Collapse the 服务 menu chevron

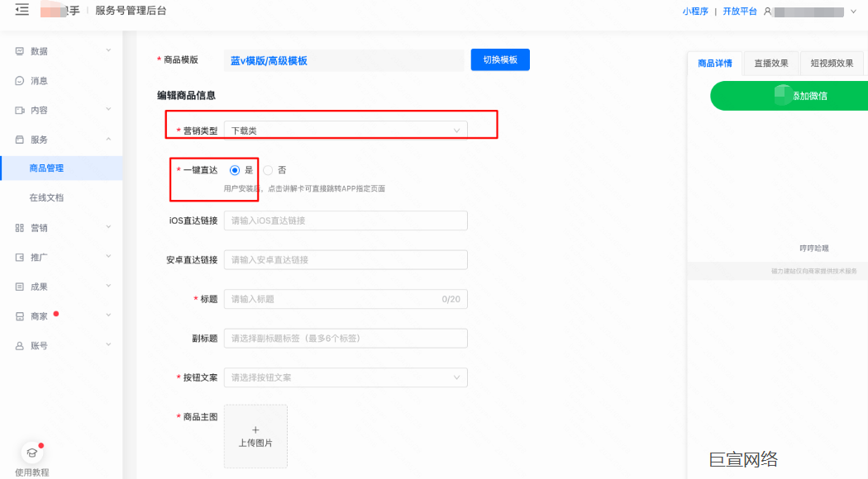pos(108,139)
